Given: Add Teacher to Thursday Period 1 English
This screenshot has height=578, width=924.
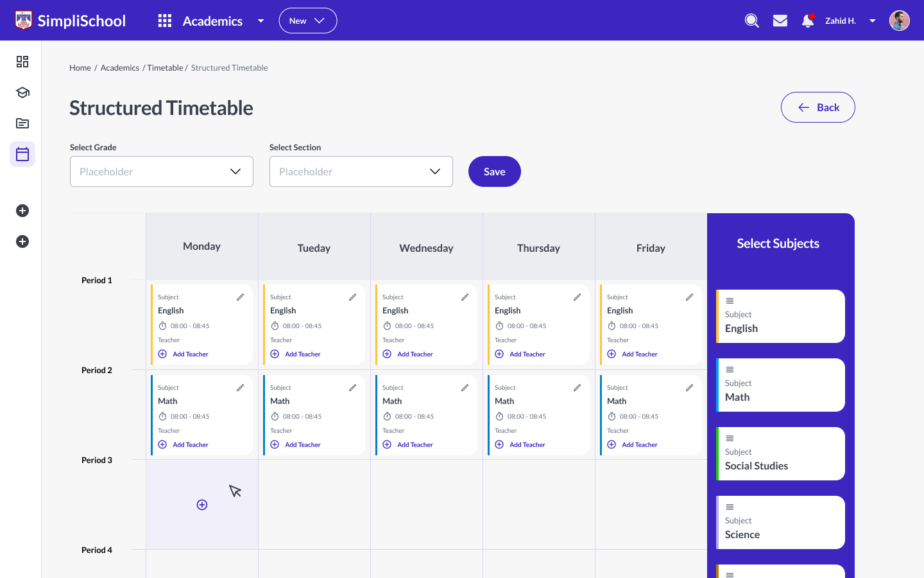Looking at the screenshot, I should (520, 354).
